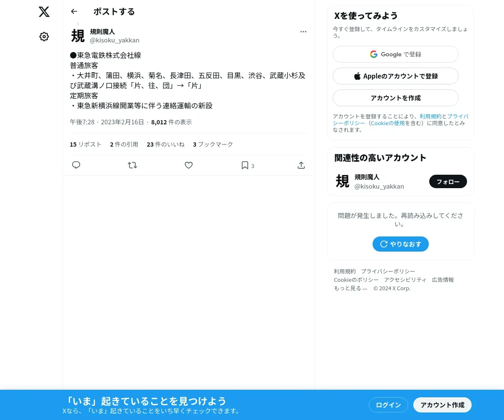Open footer 広告情報 link
The image size is (504, 420).
pyautogui.click(x=443, y=280)
